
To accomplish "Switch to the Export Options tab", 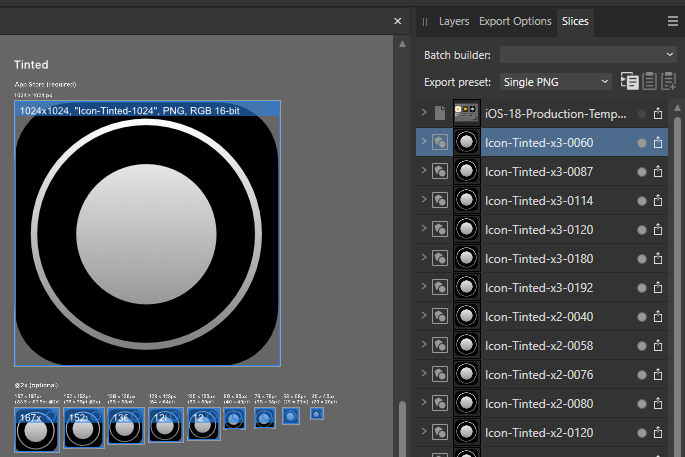I will [515, 21].
